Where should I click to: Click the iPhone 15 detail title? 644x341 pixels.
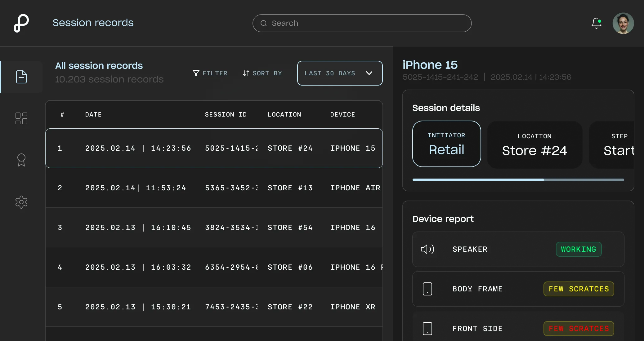(x=430, y=65)
